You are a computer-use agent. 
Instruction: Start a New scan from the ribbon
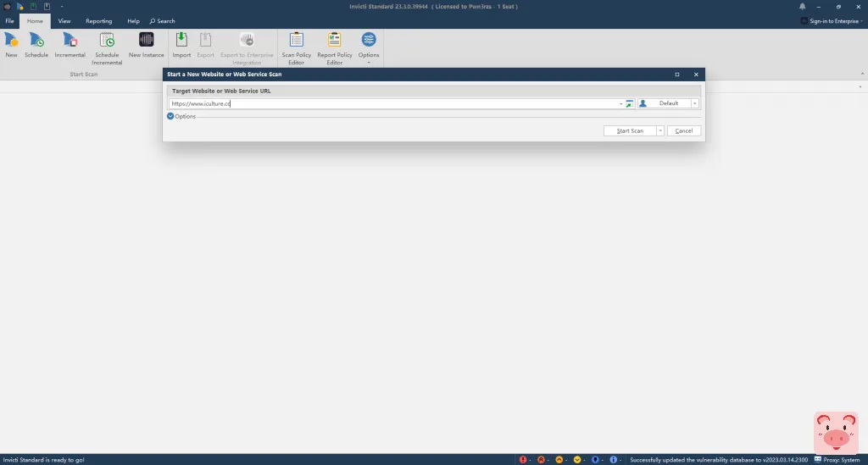pos(11,45)
